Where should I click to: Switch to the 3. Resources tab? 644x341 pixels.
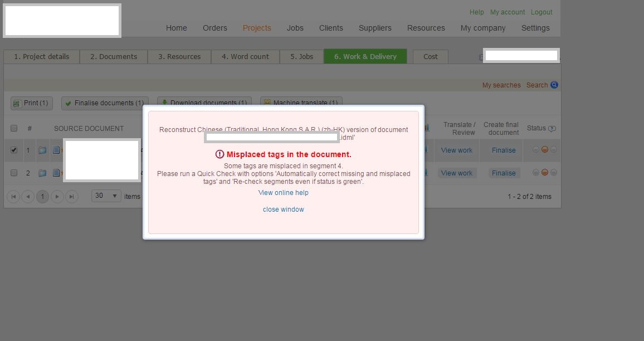(179, 57)
